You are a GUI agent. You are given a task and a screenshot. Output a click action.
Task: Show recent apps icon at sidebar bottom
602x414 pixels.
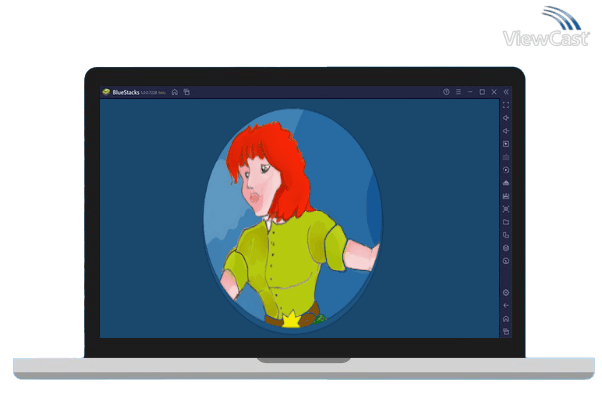506,331
